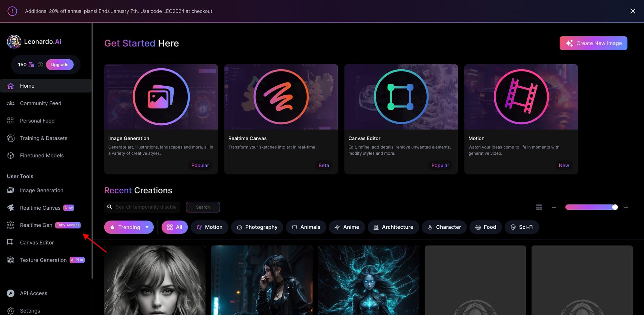Click the Realtime Gen dotted grid icon
Image resolution: width=644 pixels, height=315 pixels.
(x=11, y=225)
